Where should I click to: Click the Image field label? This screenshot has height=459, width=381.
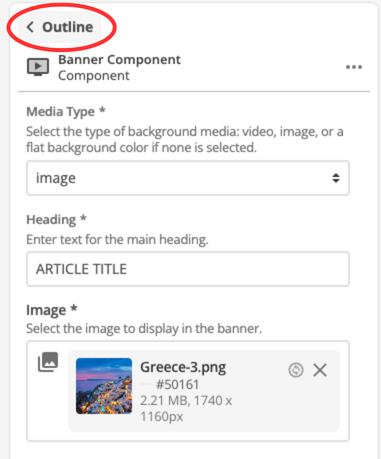coord(52,310)
